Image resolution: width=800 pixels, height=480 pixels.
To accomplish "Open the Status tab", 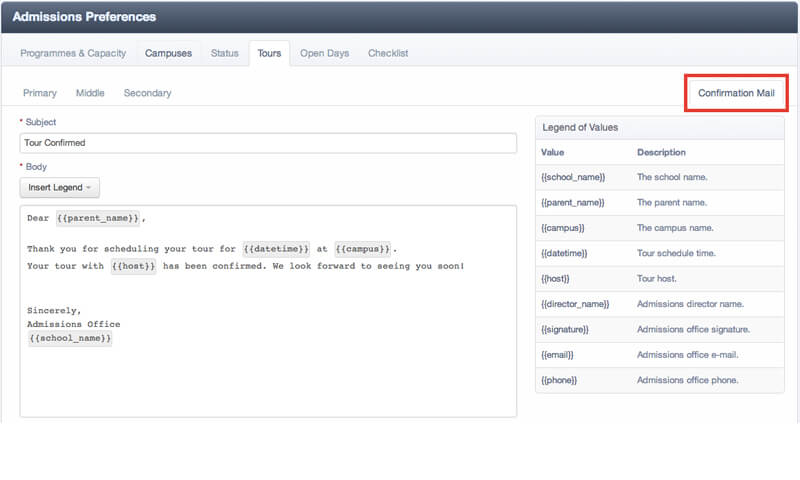I will (224, 53).
